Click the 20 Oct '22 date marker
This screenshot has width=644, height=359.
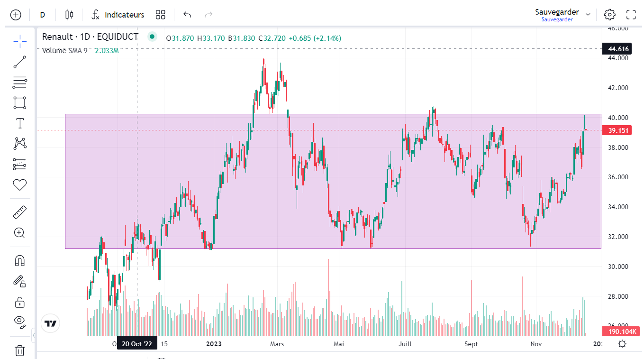pos(136,344)
